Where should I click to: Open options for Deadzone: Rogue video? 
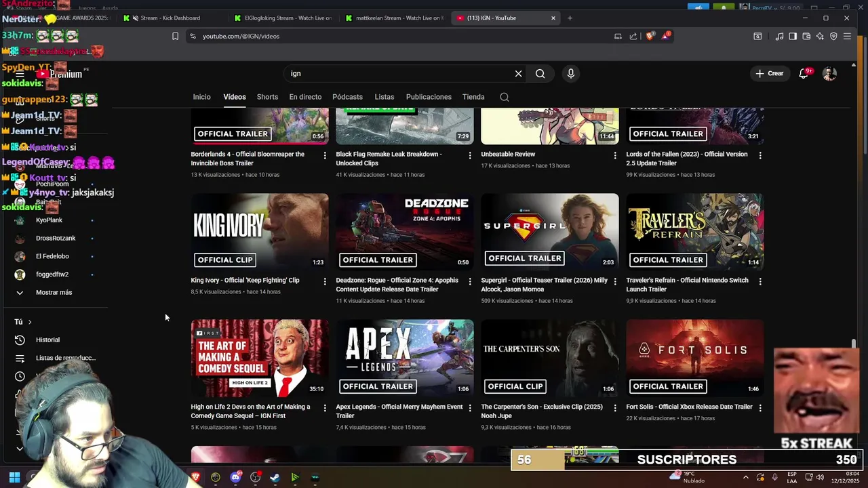click(469, 281)
